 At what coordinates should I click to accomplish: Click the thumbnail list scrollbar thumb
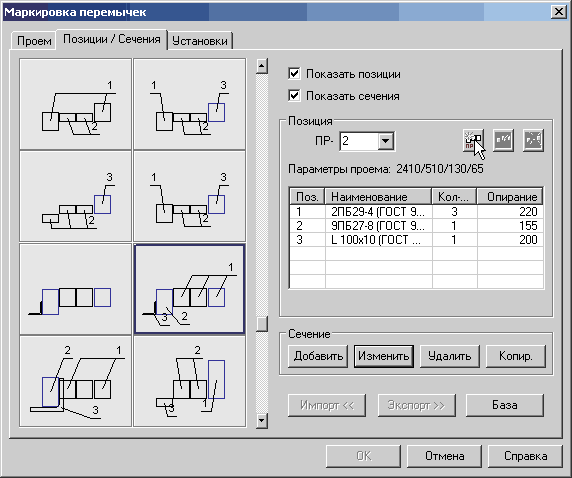[x=262, y=324]
